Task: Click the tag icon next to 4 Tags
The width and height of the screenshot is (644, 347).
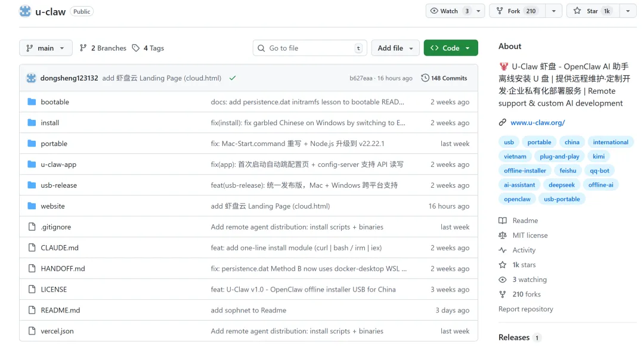Action: coord(135,48)
